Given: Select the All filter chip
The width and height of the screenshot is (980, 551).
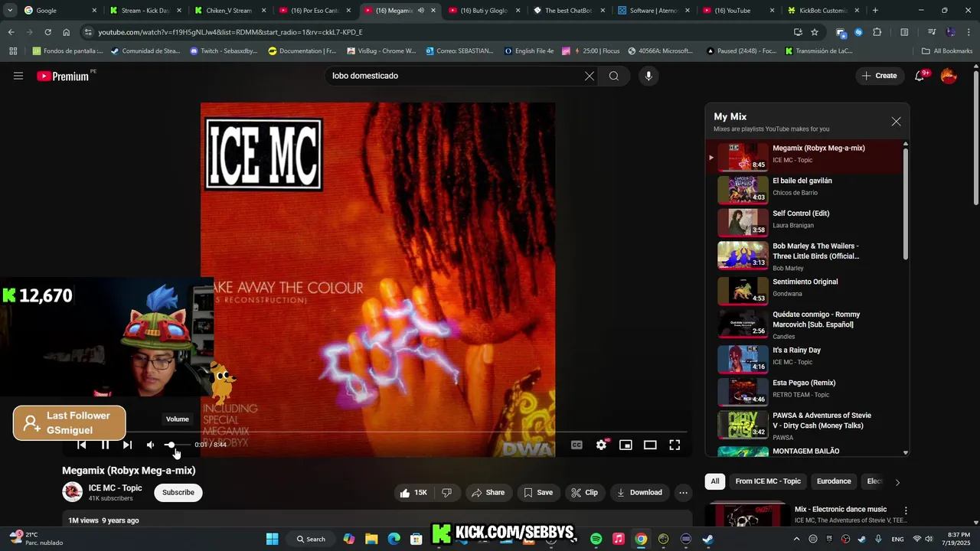Looking at the screenshot, I should point(715,481).
